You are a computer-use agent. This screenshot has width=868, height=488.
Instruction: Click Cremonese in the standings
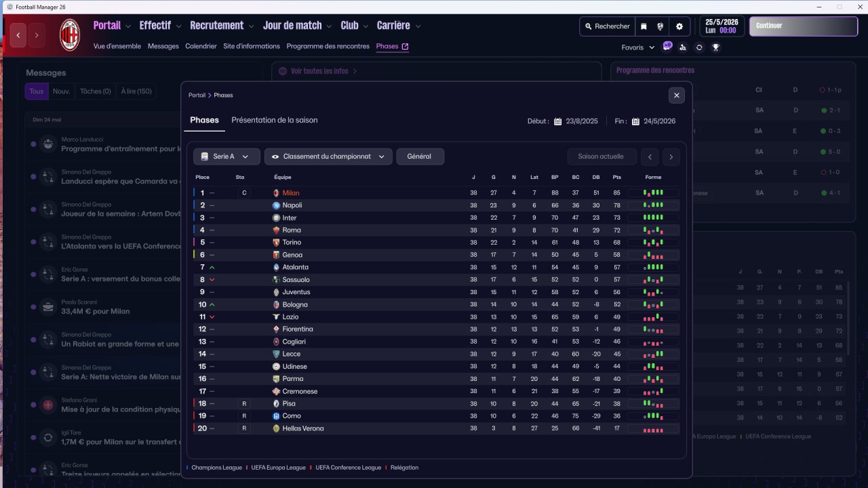click(x=300, y=391)
